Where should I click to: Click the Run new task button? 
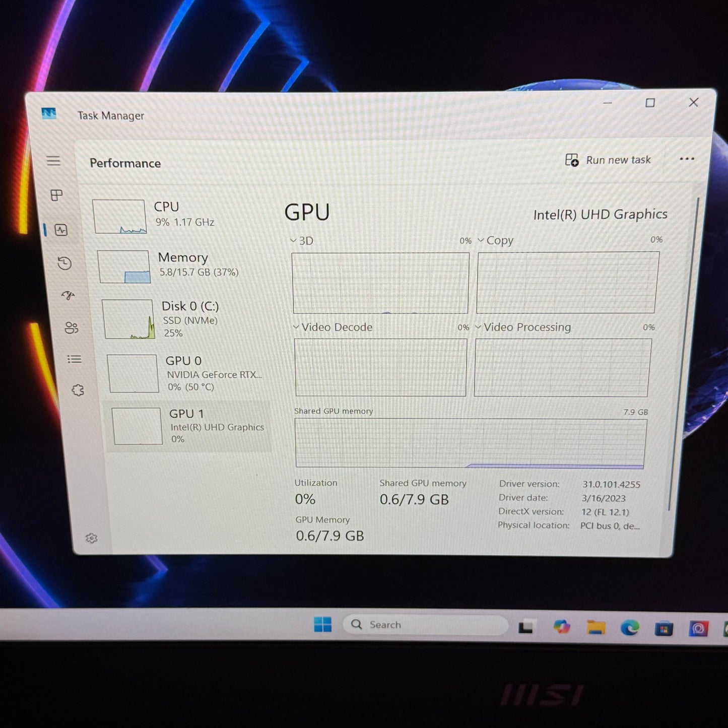tap(609, 160)
